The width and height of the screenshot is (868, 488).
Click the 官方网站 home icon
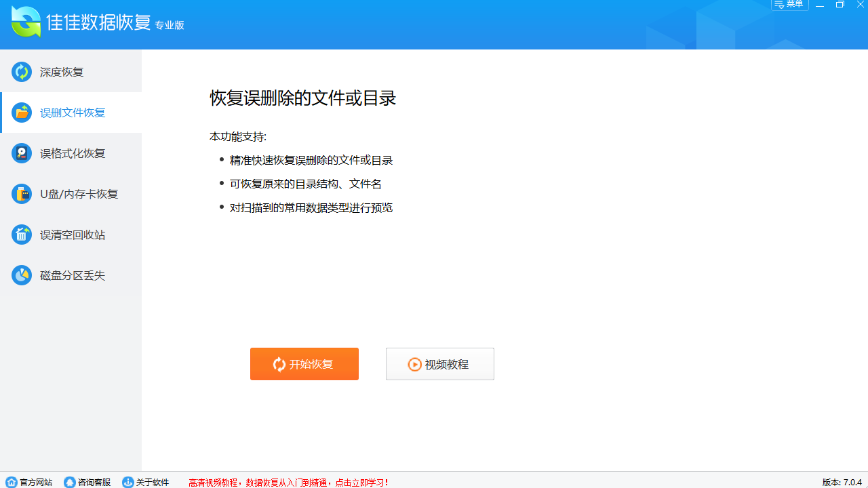12,482
